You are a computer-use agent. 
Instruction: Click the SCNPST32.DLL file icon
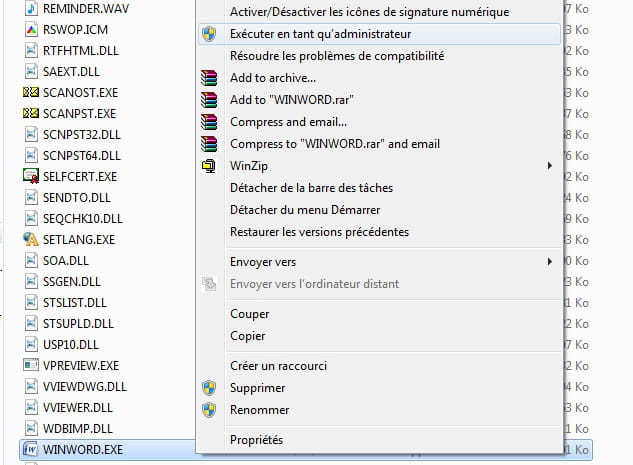click(31, 134)
